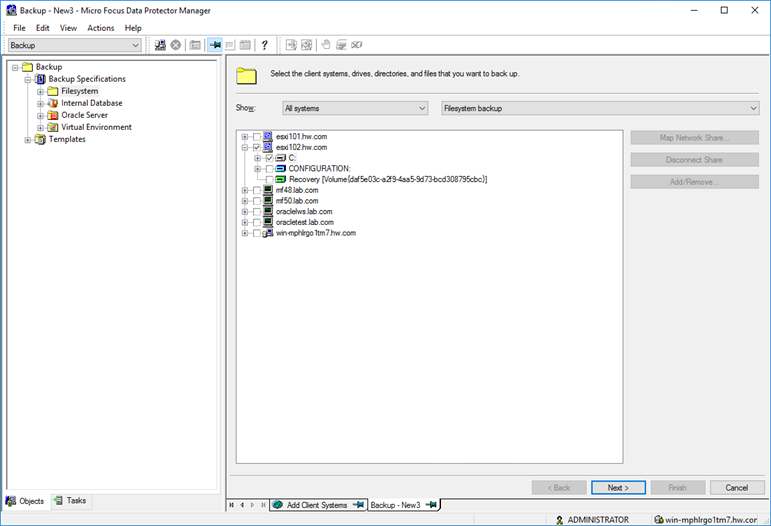Image resolution: width=771 pixels, height=526 pixels.
Task: Click the Map Network Share button
Action: (695, 138)
